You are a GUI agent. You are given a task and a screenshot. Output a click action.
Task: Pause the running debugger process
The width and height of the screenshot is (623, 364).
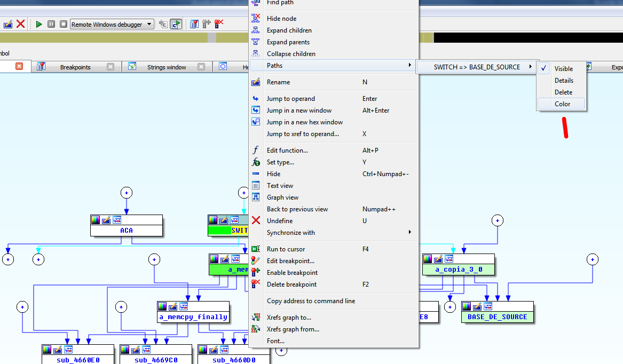(51, 24)
